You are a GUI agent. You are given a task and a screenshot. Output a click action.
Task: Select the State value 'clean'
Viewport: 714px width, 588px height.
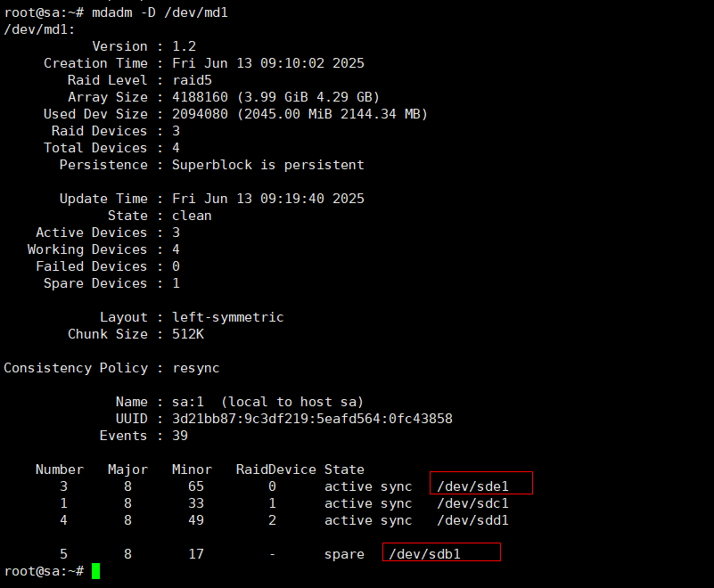pos(192,216)
